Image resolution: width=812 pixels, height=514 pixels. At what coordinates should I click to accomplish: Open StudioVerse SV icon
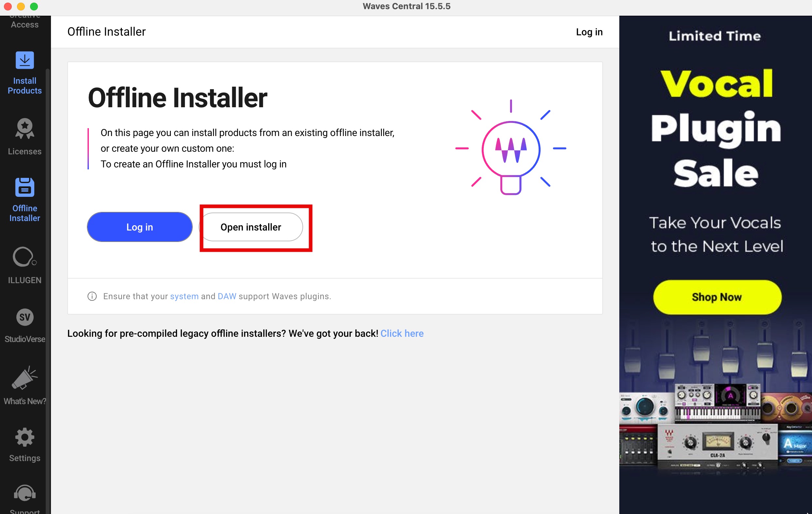point(24,317)
